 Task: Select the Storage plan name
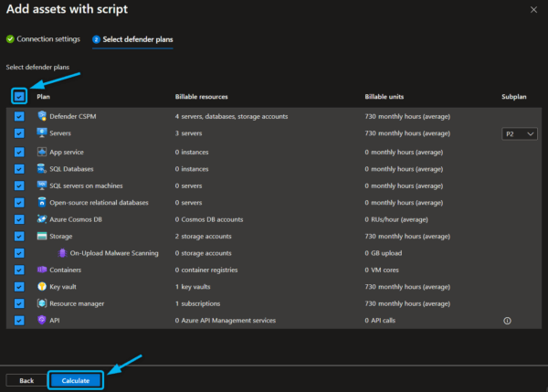click(x=61, y=237)
